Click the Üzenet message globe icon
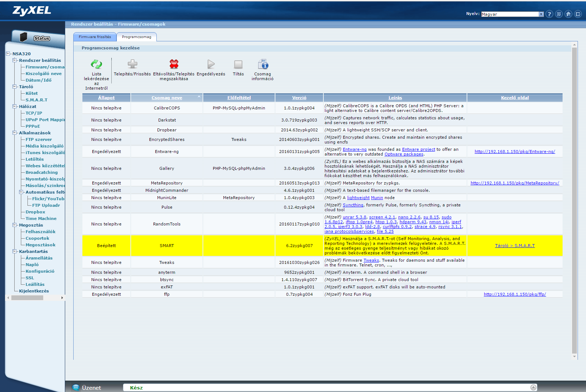The width and height of the screenshot is (586, 392). [76, 388]
